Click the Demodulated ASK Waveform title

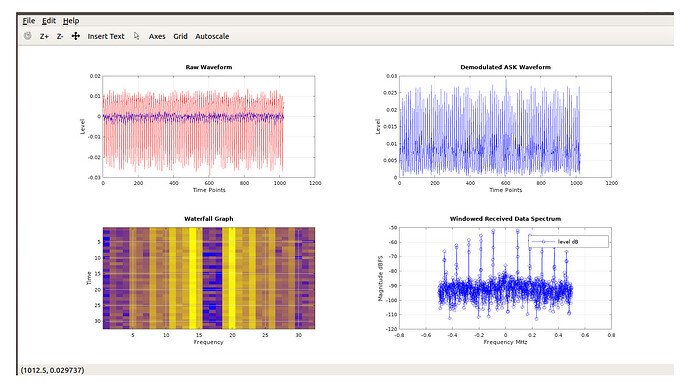coord(505,67)
